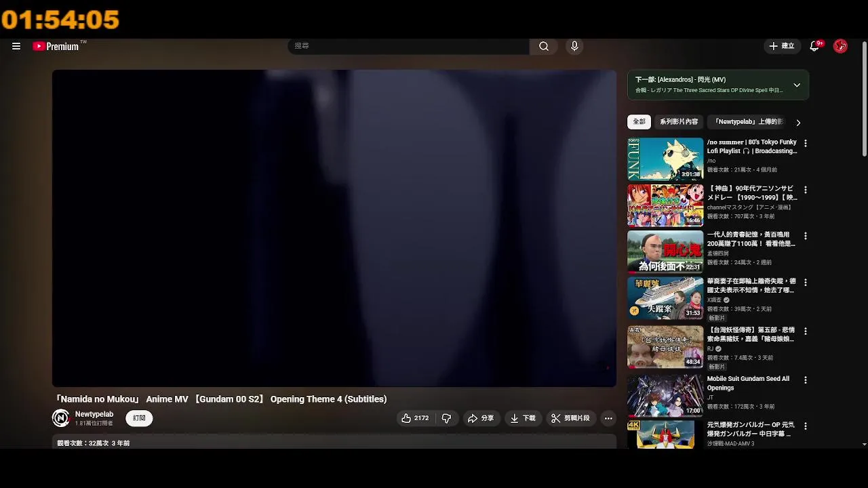Open 元気爆発ガンバルガー OP thumbnail
This screenshot has width=868, height=488.
pos(665,434)
